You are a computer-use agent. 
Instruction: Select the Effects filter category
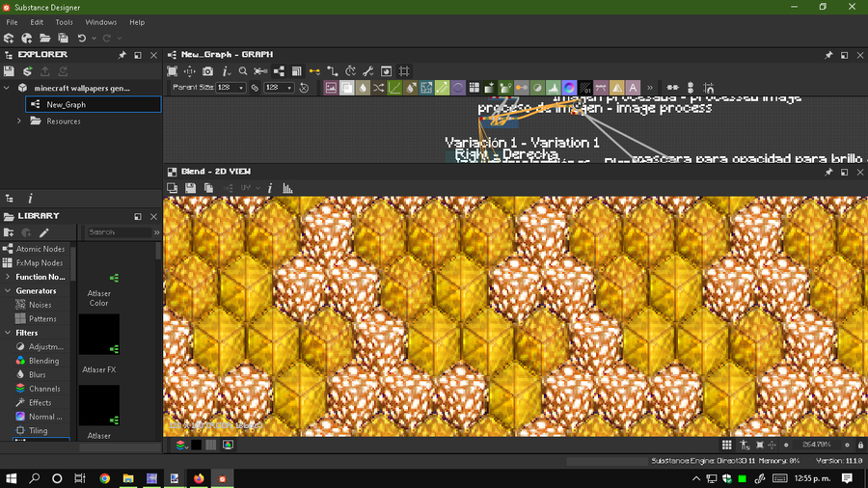[x=35, y=403]
